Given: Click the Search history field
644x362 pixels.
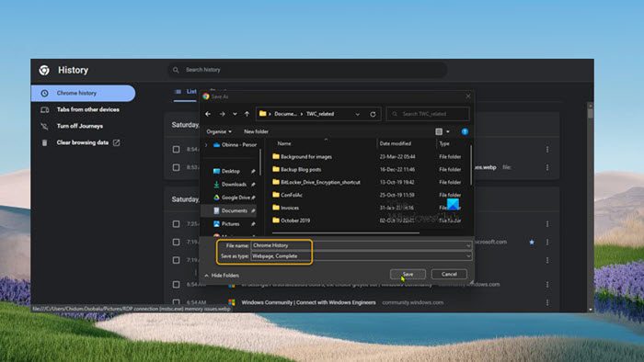Looking at the screenshot, I should [307, 70].
